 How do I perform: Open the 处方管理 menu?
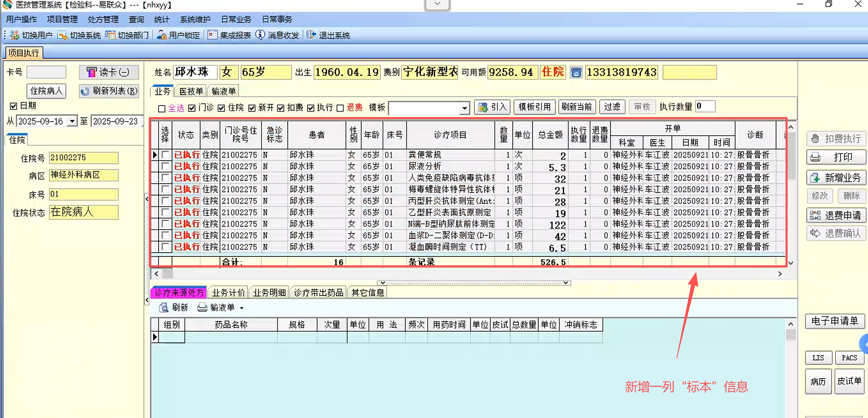pos(103,20)
